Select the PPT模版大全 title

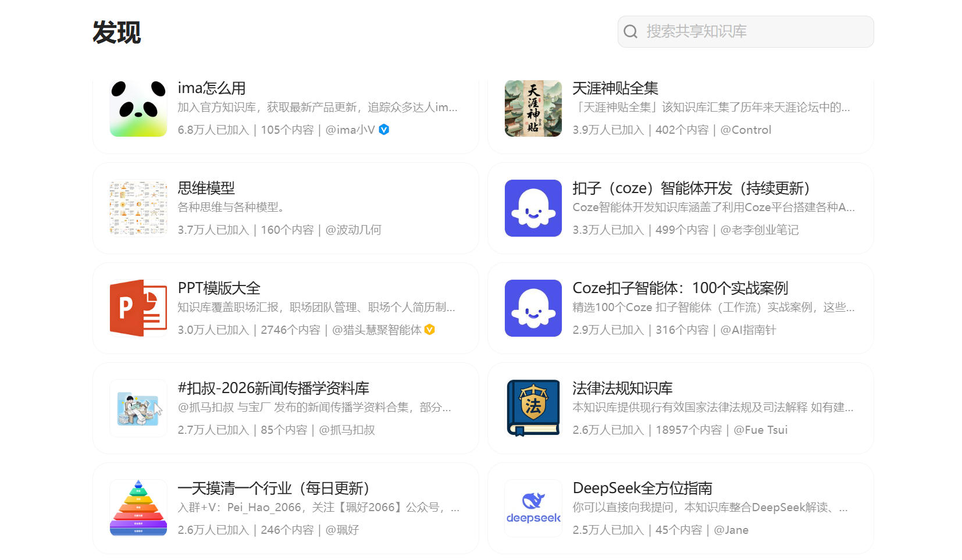219,288
